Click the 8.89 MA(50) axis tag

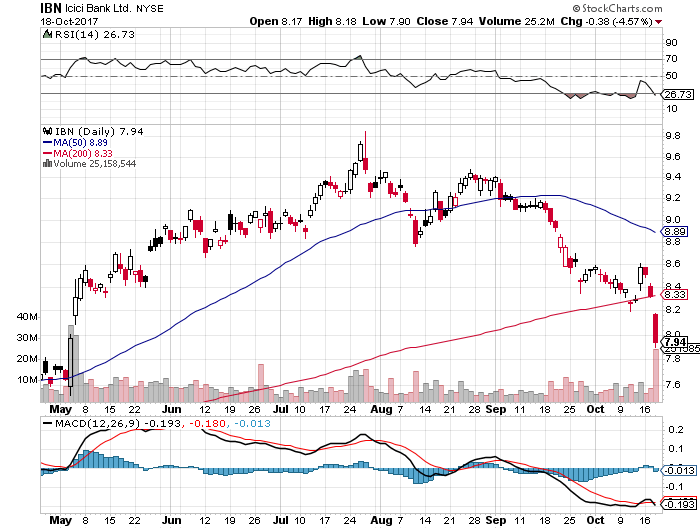tap(673, 231)
